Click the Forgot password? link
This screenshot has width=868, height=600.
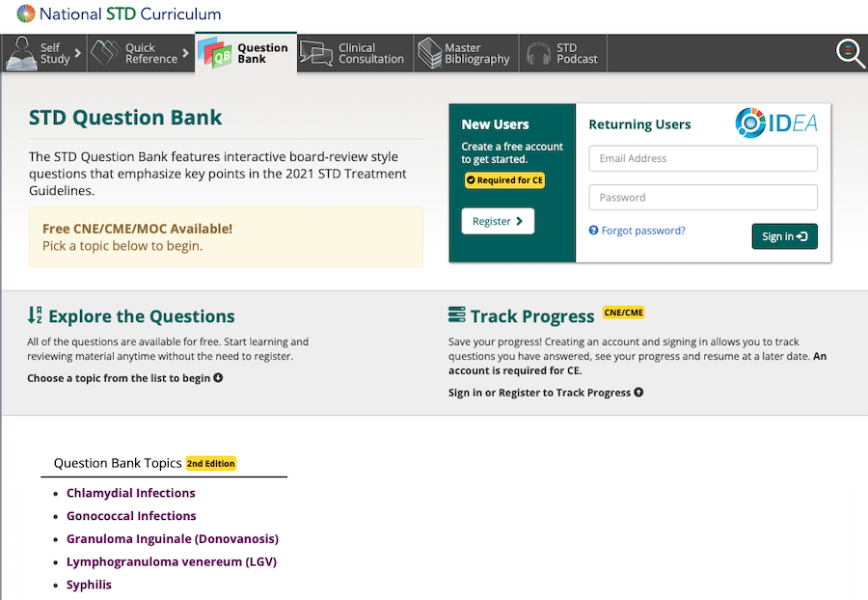coord(643,231)
